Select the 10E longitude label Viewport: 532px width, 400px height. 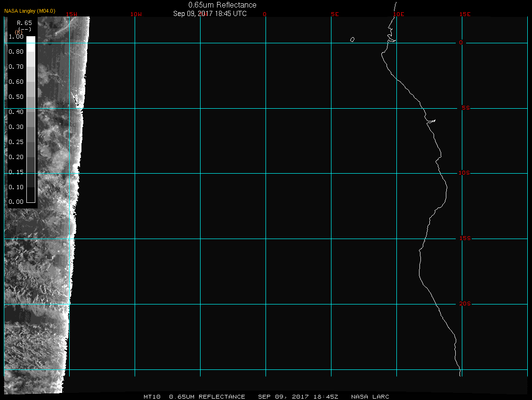398,14
